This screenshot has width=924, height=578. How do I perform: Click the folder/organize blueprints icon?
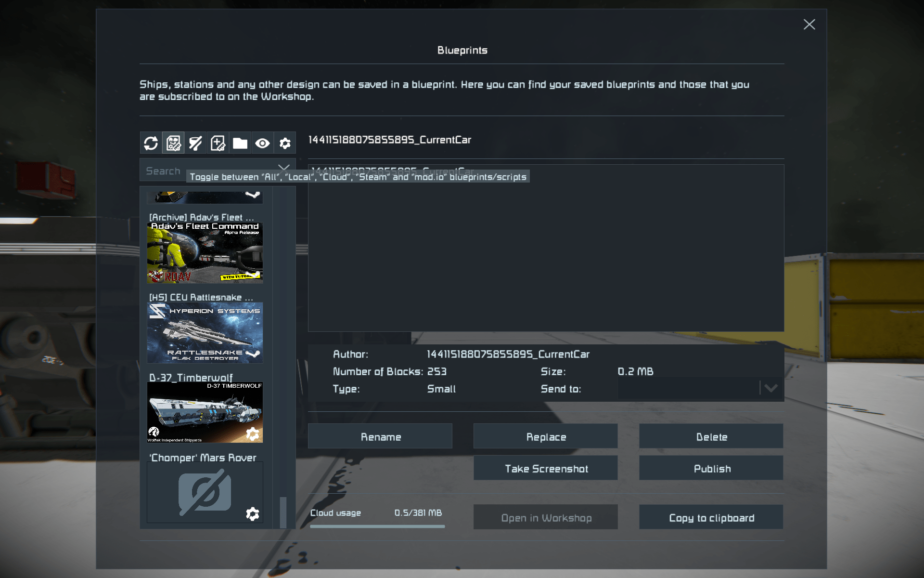tap(240, 143)
